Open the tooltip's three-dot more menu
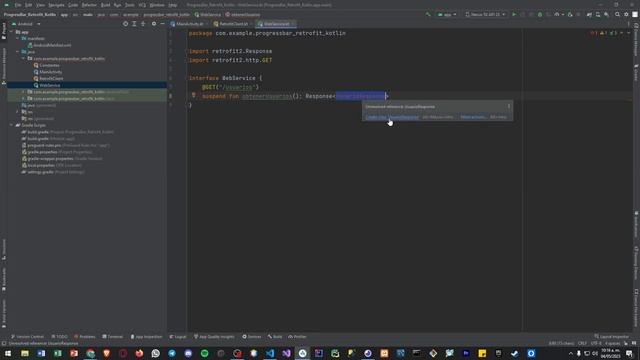The image size is (640, 360). (509, 107)
